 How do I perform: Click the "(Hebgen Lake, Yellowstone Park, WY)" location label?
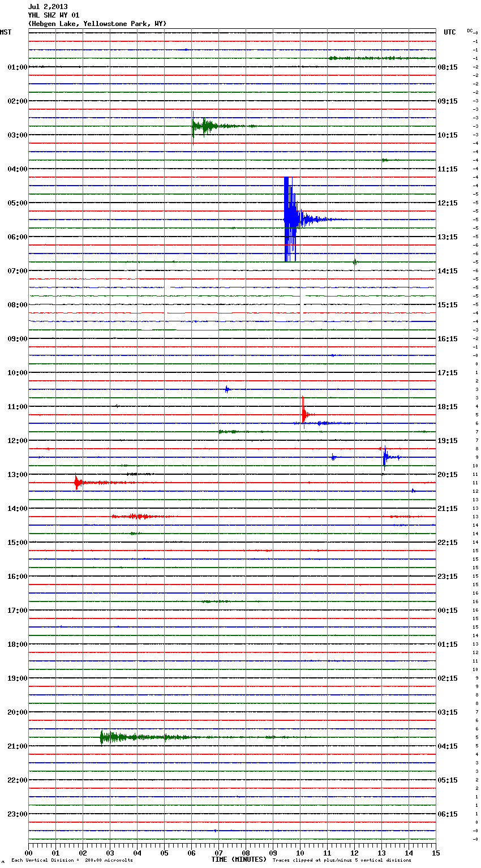[97, 24]
